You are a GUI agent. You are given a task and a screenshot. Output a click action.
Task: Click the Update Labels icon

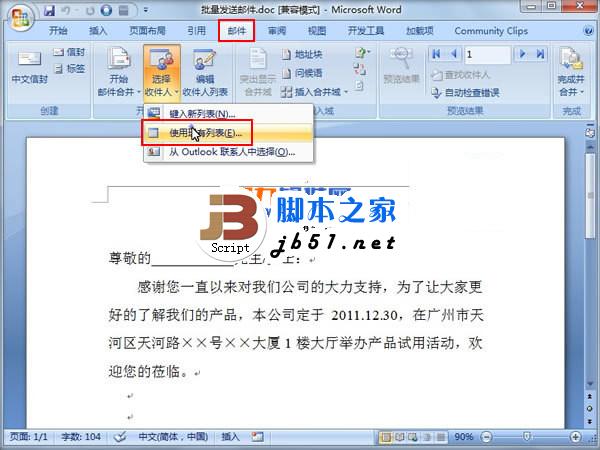click(359, 85)
